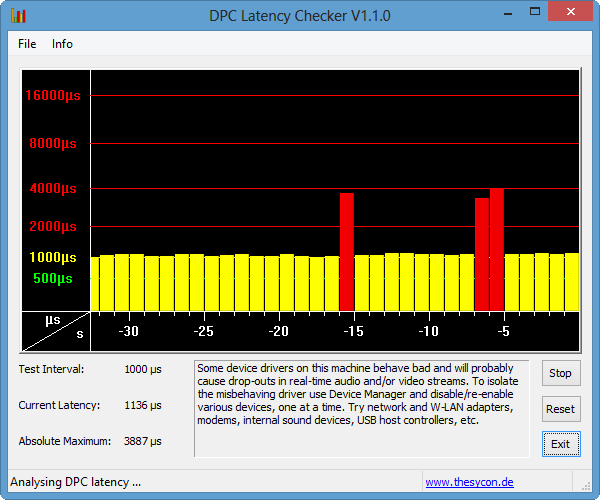Viewport: 600px width, 500px height.
Task: Maximize the DPC Latency Checker window
Action: point(535,12)
